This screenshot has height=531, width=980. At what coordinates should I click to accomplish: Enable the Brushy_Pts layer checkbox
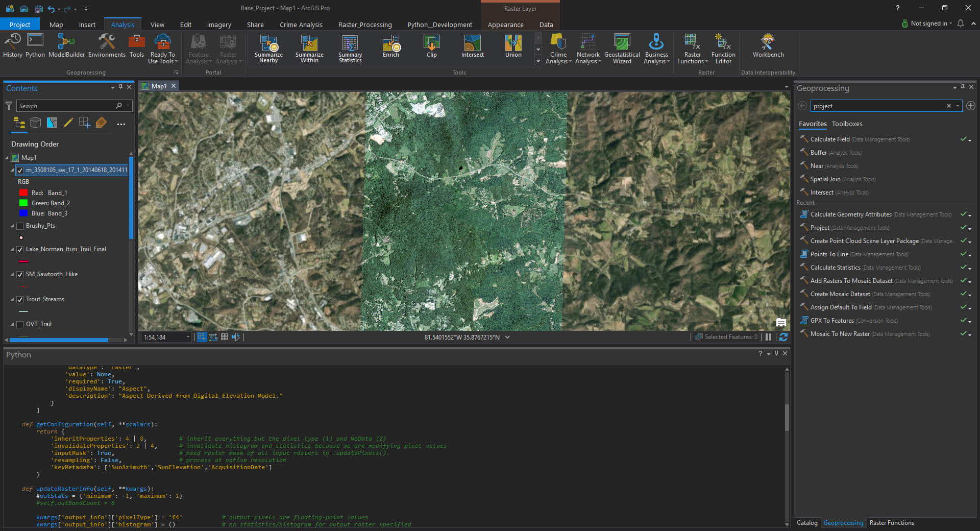click(x=20, y=226)
